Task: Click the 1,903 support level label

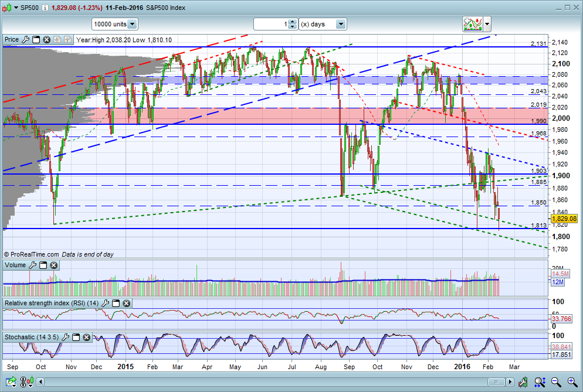Action: pos(539,171)
